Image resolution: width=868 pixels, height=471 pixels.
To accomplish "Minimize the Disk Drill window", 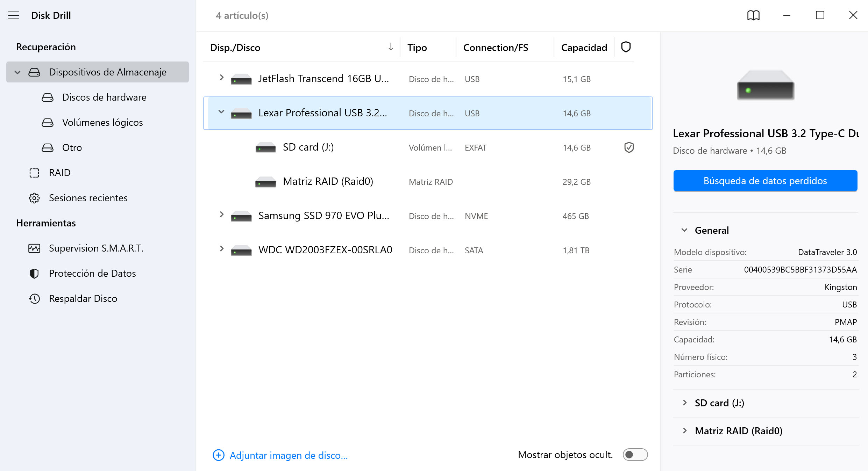I will [787, 15].
